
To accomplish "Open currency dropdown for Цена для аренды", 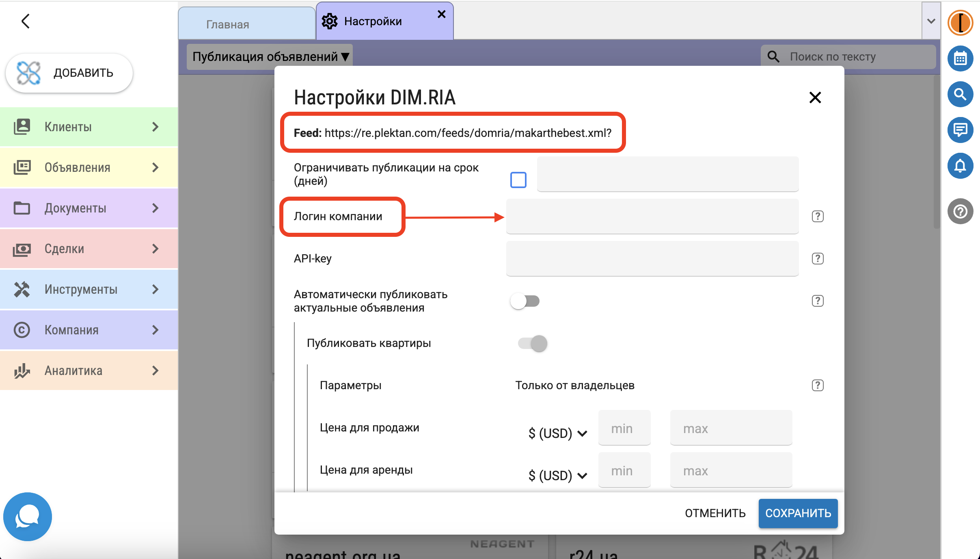I will 557,476.
